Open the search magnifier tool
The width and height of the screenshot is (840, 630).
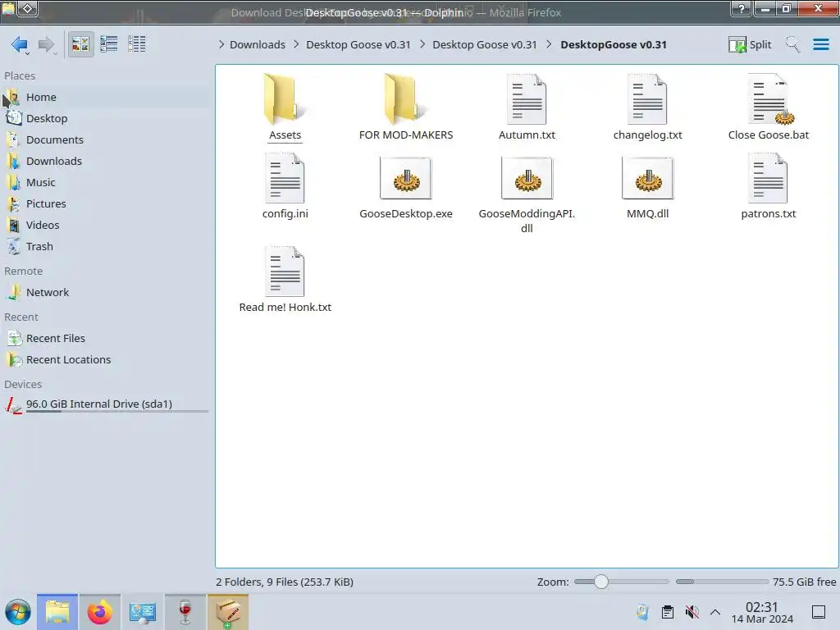[792, 44]
